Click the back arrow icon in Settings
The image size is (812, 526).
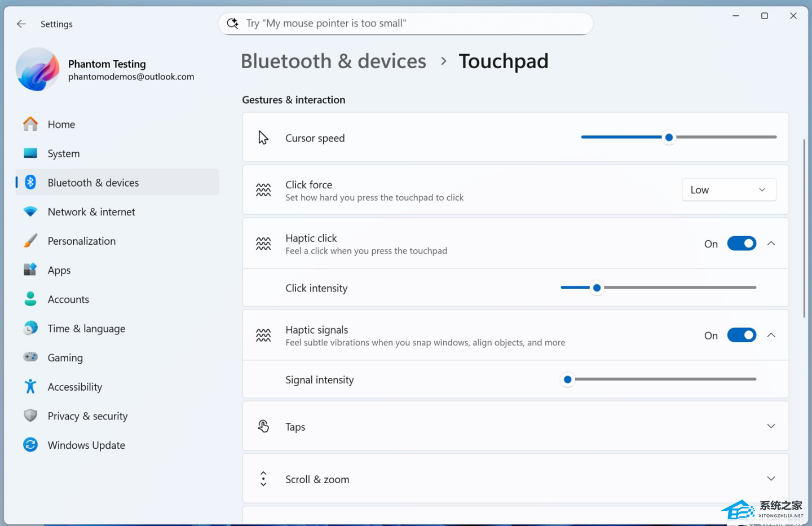click(21, 24)
